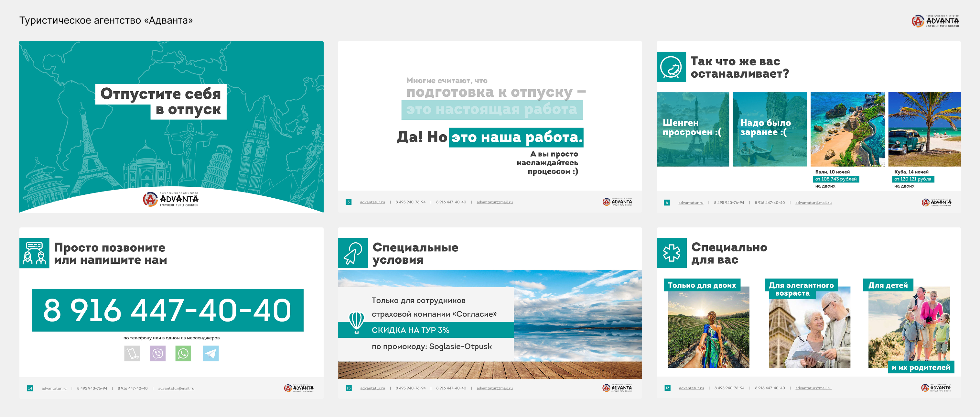Viewport: 980px width, 417px height.
Task: Click slide number badge 3
Action: (349, 202)
